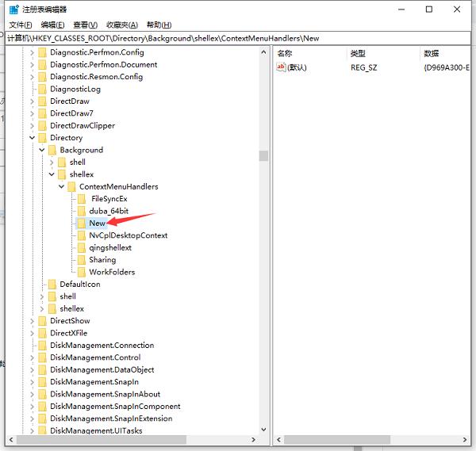Image resolution: width=476 pixels, height=451 pixels.
Task: Select the Sharing folder icon
Action: [82, 260]
